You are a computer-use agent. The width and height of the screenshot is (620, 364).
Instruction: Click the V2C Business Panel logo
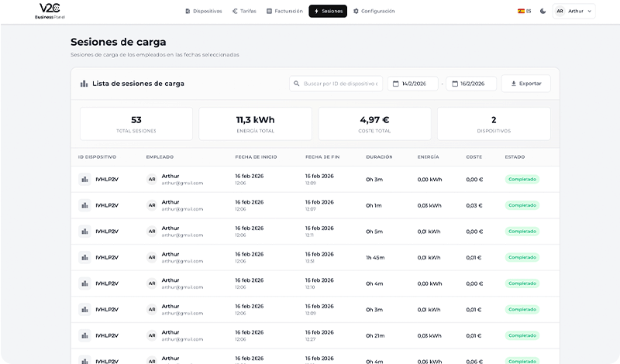click(50, 11)
